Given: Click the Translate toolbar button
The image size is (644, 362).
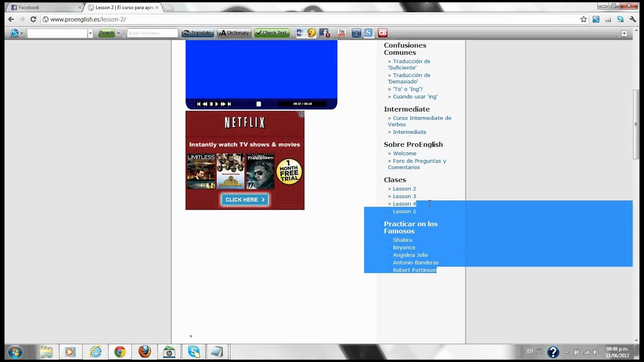Looking at the screenshot, I should [198, 33].
